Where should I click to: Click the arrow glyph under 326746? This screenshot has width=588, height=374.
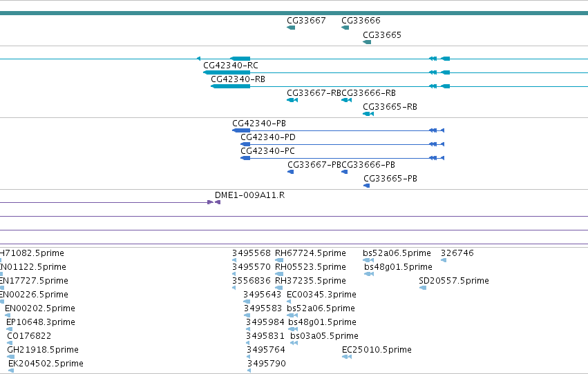click(x=444, y=260)
